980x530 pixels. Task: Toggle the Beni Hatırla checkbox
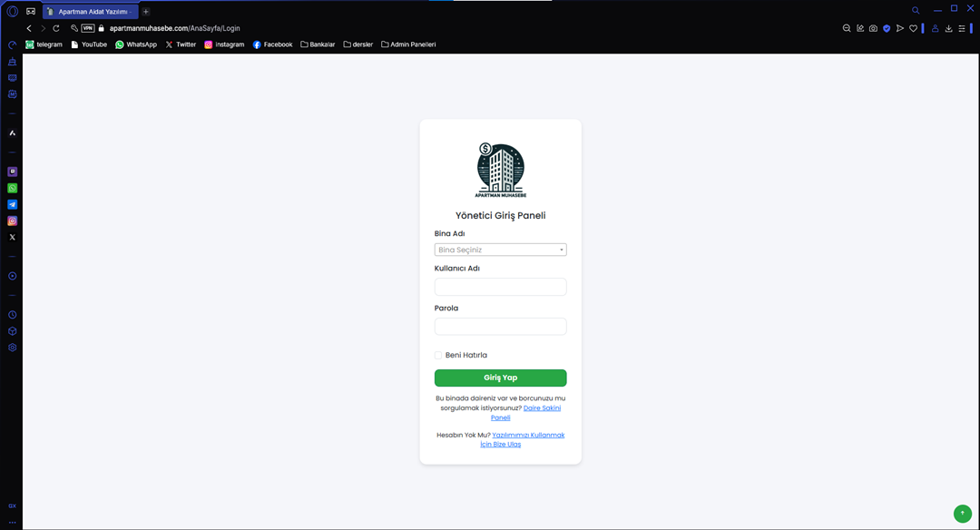pos(438,355)
